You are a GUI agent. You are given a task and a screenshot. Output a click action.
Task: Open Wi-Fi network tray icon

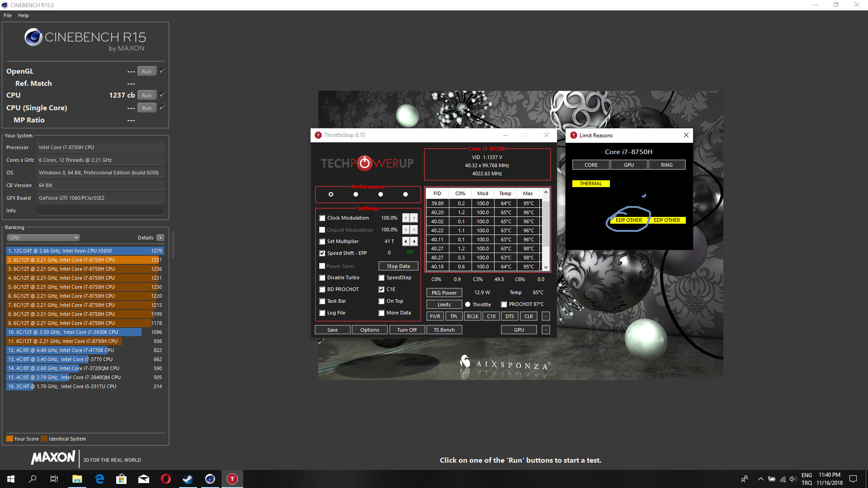coord(783,479)
